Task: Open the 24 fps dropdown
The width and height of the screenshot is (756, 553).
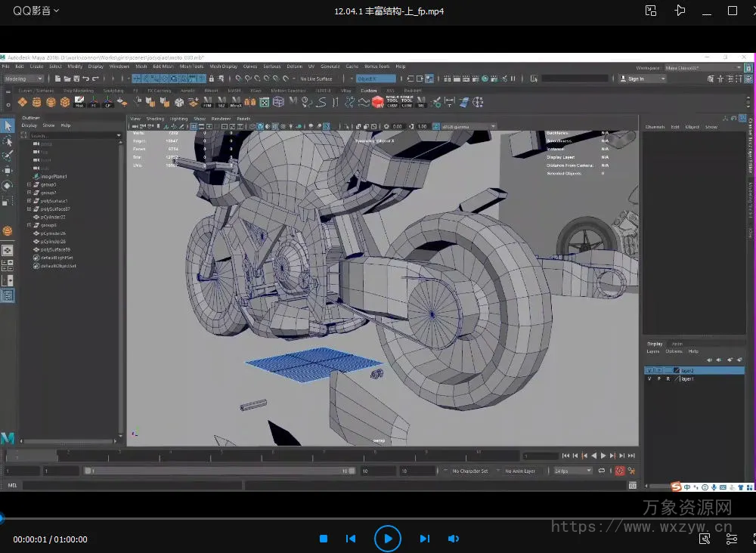Action: [x=572, y=471]
